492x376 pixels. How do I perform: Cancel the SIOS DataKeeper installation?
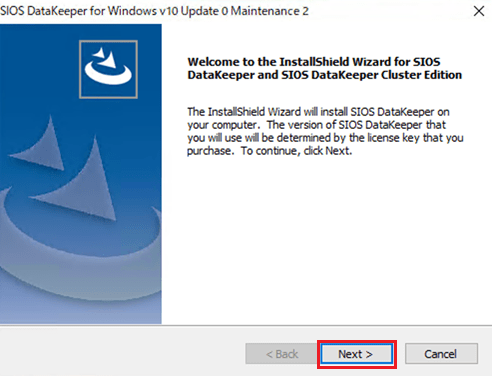point(441,354)
